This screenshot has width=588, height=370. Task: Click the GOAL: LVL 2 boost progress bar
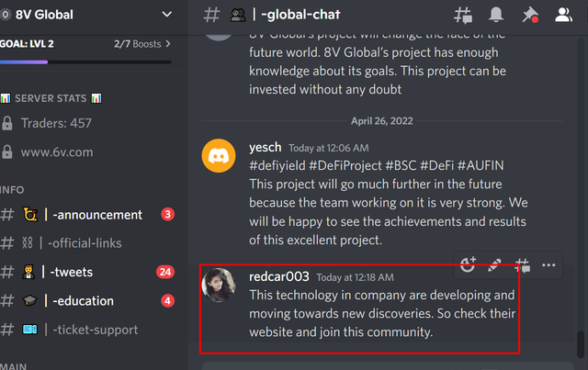click(x=85, y=62)
